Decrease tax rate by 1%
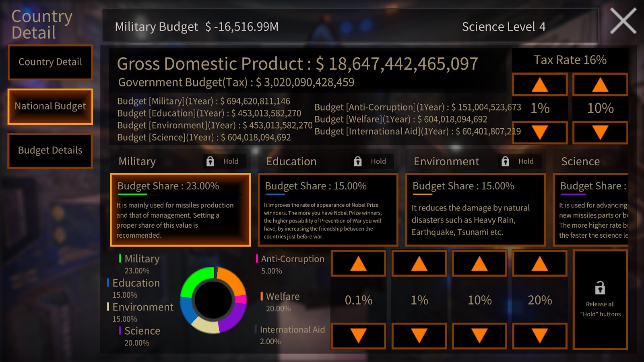The width and height of the screenshot is (644, 362). (x=539, y=132)
